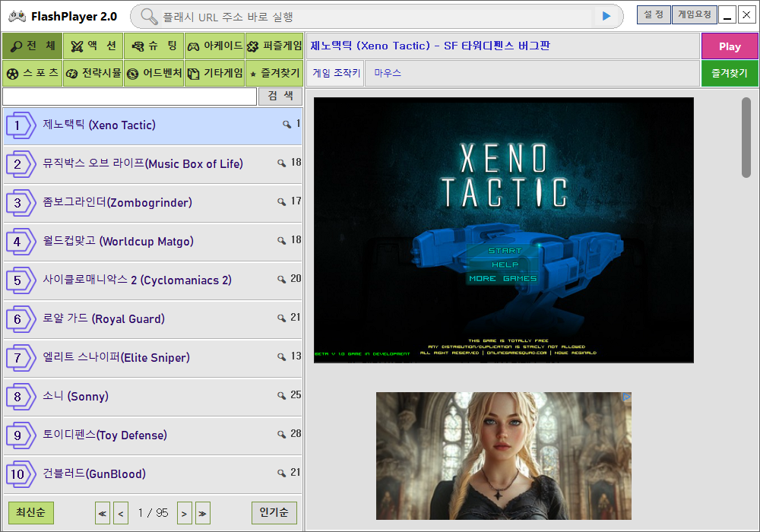760x532 pixels.
Task: Select the 슈팅 shooting category
Action: click(x=154, y=46)
